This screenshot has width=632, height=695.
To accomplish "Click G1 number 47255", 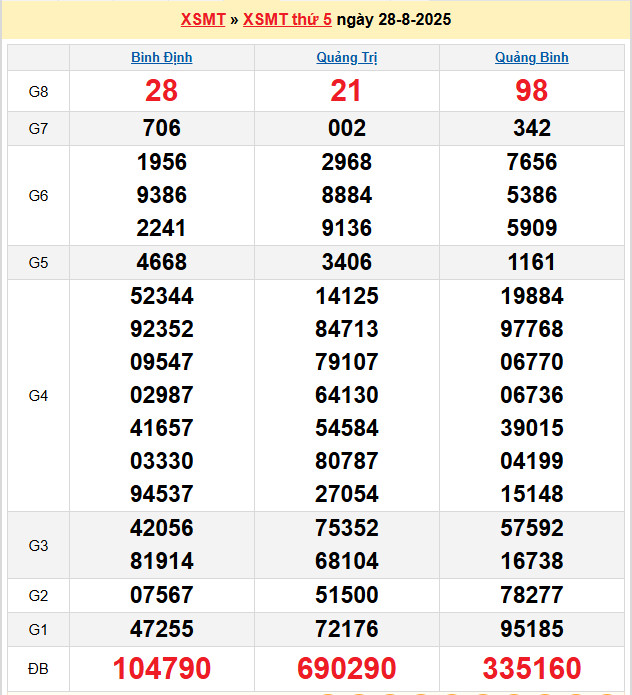I will click(161, 629).
